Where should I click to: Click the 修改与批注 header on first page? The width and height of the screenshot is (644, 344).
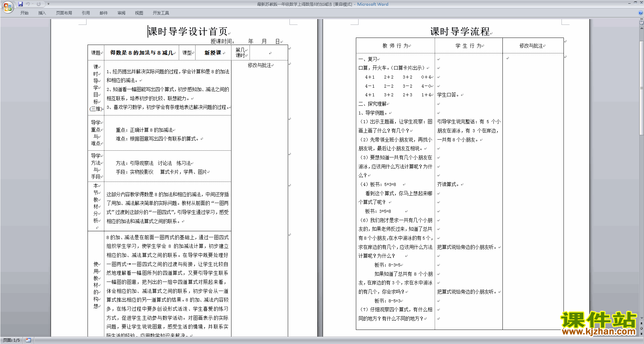click(259, 65)
